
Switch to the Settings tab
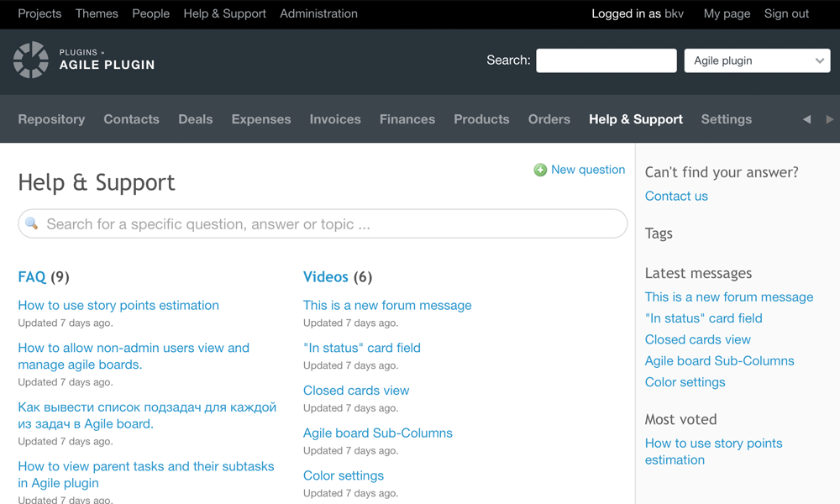(x=727, y=119)
